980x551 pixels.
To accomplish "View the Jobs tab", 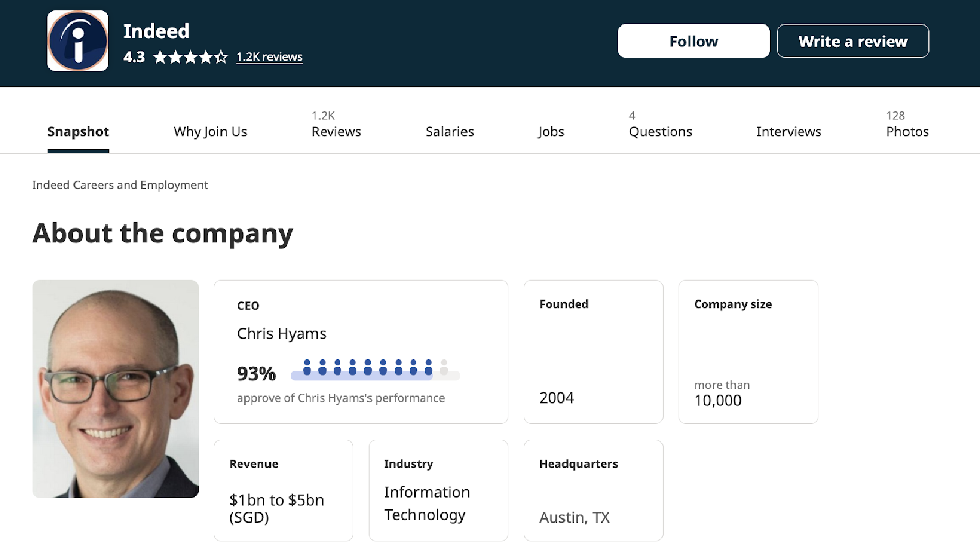I will pos(551,131).
